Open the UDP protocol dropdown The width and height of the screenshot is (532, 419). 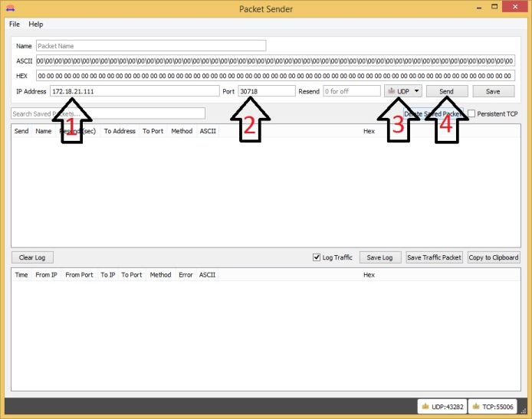(x=403, y=91)
